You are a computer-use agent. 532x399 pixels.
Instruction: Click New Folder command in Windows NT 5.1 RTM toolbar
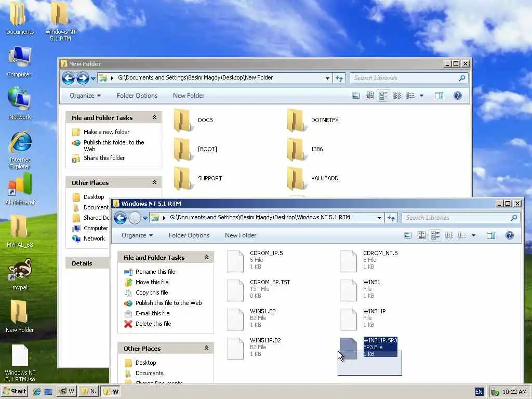coord(241,235)
